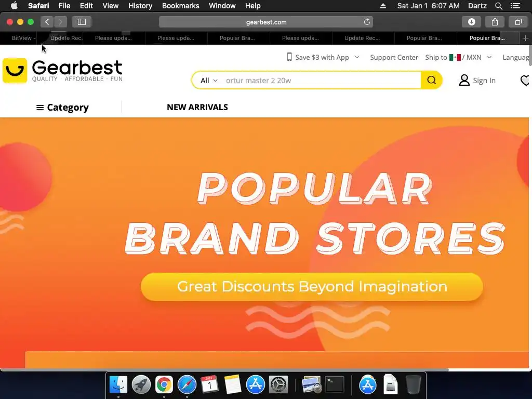Click the Sign In link
This screenshot has height=399, width=532.
484,81
